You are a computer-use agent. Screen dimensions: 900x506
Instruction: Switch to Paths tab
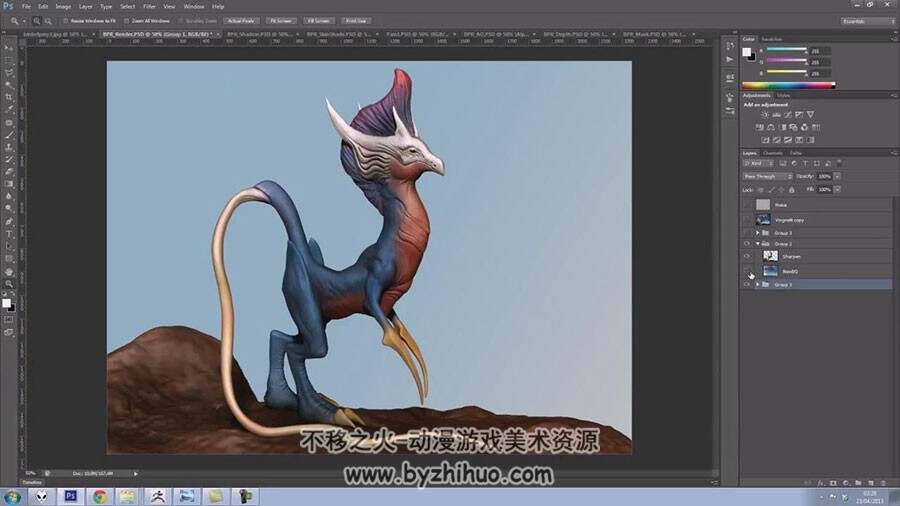click(796, 153)
